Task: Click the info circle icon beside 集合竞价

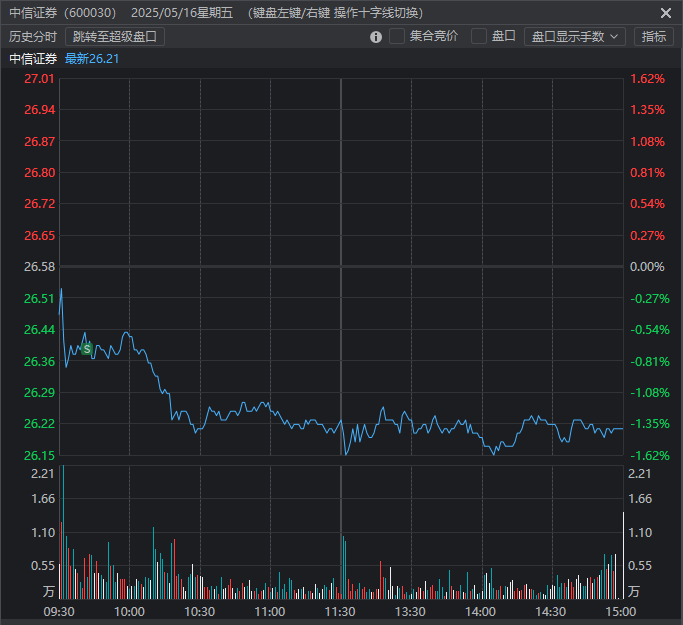Action: pos(376,37)
